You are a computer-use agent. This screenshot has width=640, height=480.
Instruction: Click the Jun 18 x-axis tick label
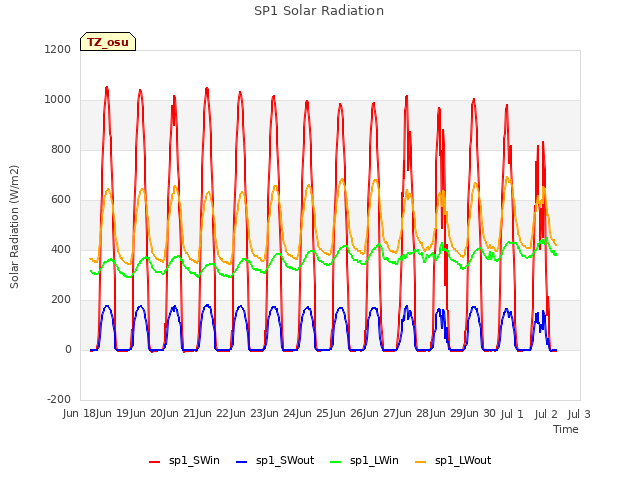pyautogui.click(x=79, y=414)
